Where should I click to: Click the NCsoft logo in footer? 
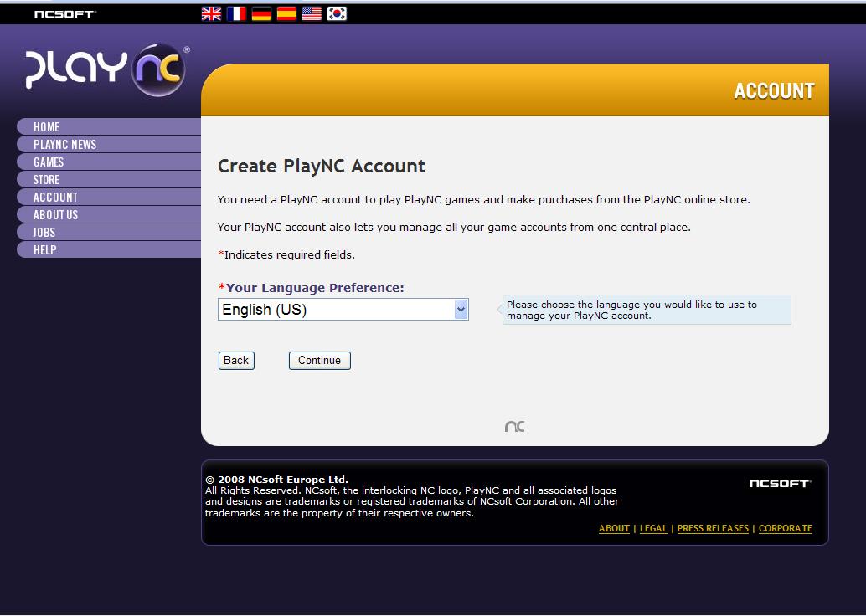point(781,484)
